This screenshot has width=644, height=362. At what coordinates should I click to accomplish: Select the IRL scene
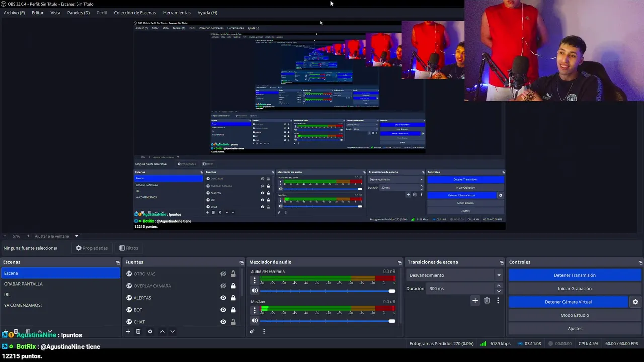[60, 295]
